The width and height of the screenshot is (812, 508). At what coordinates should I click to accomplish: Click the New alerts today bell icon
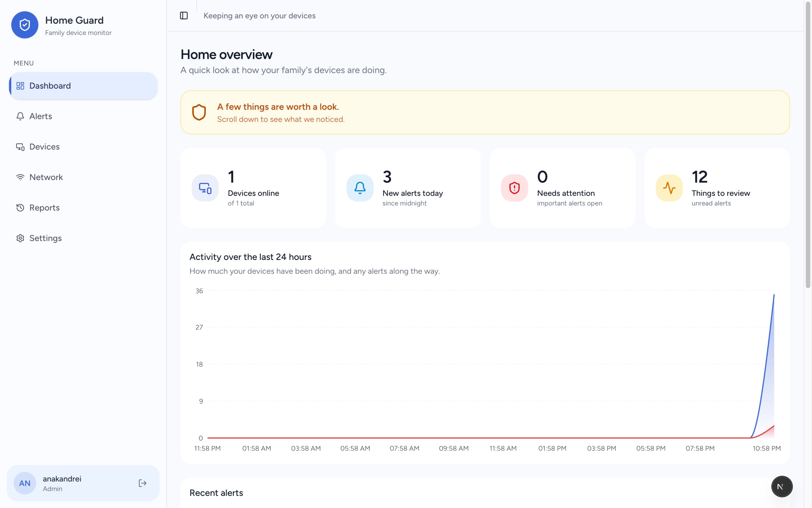[360, 188]
